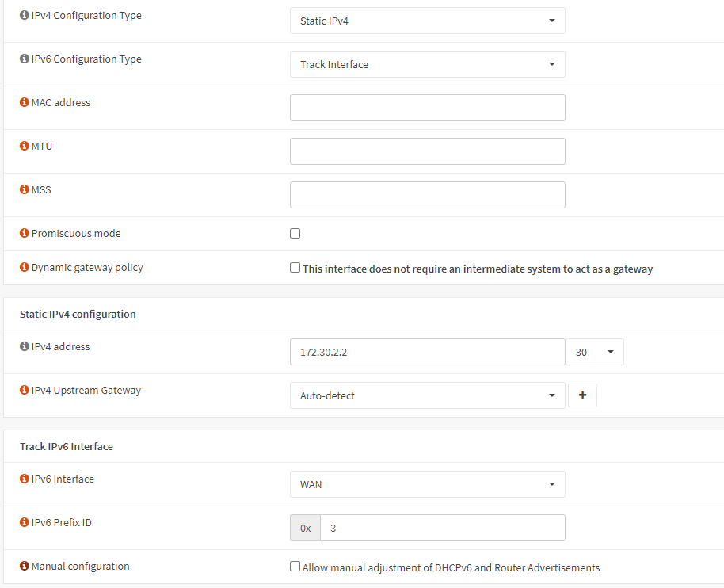The width and height of the screenshot is (724, 588).
Task: Open the IPv4 Upstream Gateway Auto-detect dropdown
Action: (x=427, y=395)
